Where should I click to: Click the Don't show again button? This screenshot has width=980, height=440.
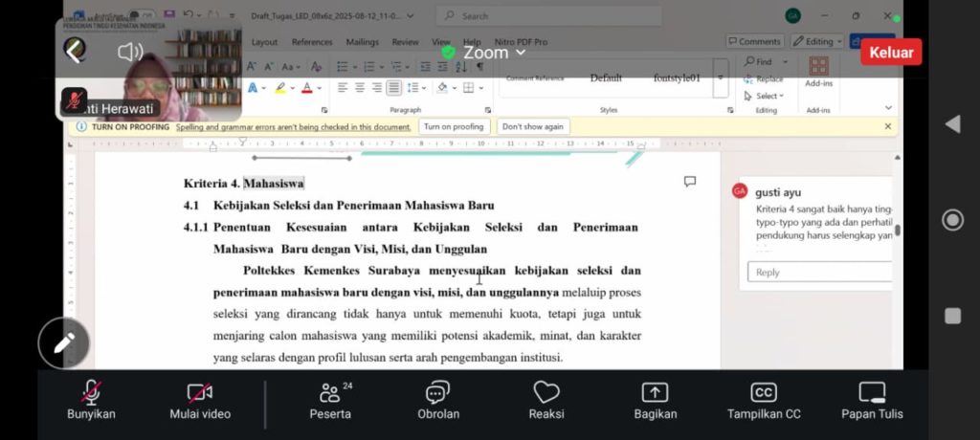point(532,127)
